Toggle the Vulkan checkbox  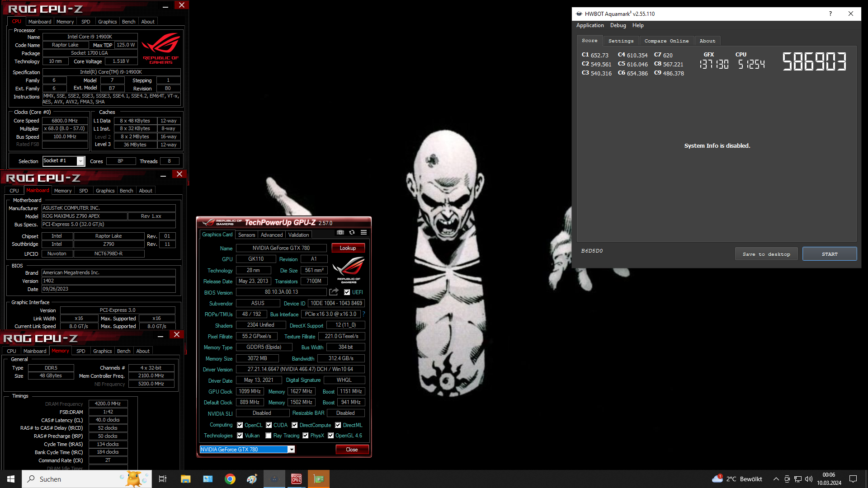240,436
